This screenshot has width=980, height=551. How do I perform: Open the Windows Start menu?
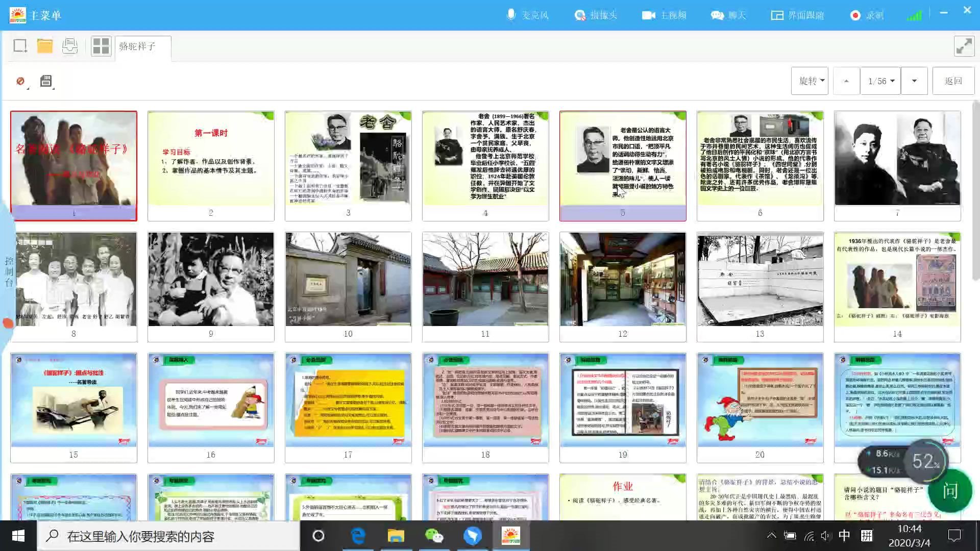pos(18,536)
